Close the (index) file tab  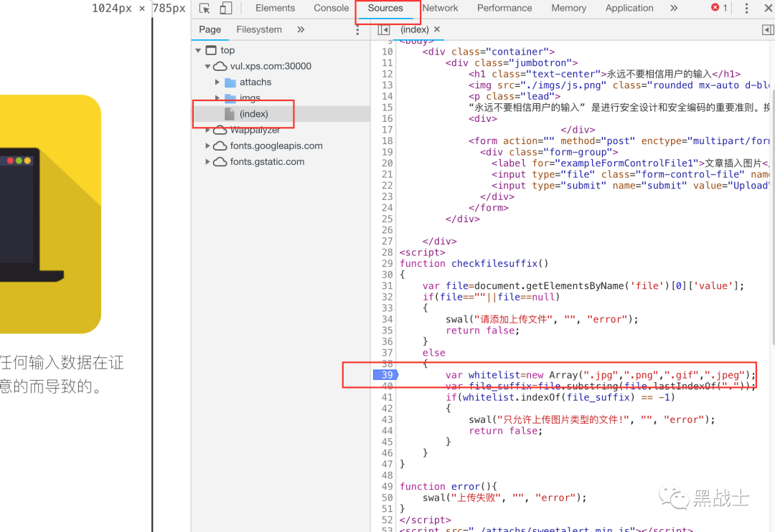tap(437, 29)
